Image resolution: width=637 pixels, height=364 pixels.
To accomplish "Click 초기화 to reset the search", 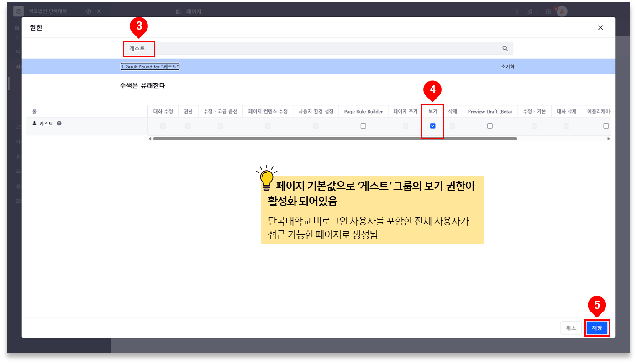I will click(x=507, y=67).
